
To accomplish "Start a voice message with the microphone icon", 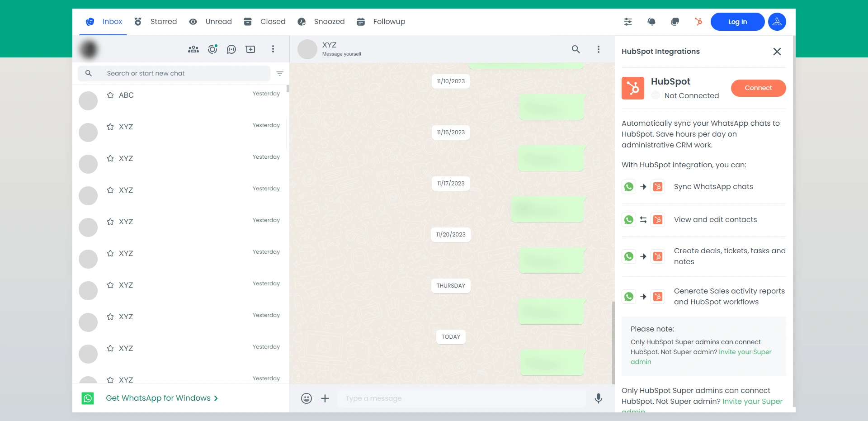I will click(x=598, y=398).
